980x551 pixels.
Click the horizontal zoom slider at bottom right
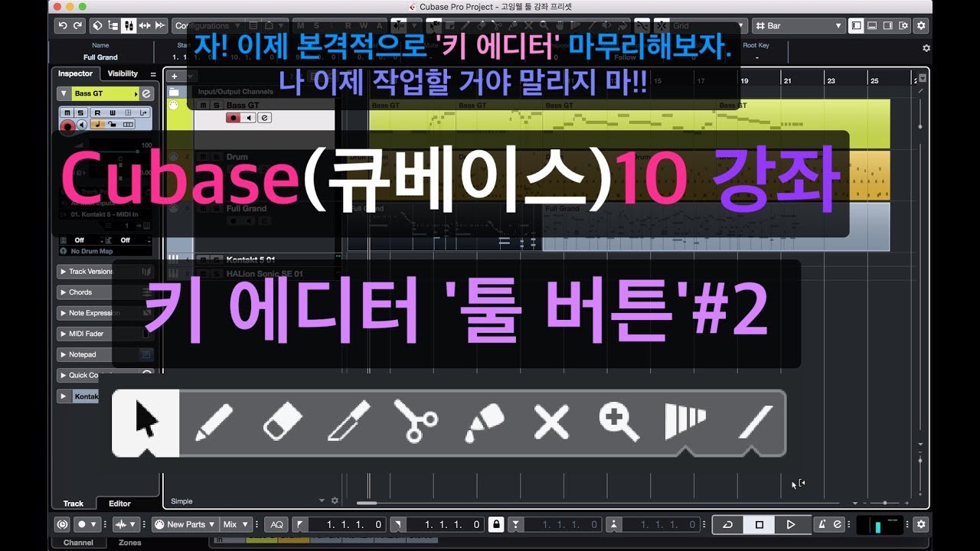(x=885, y=503)
